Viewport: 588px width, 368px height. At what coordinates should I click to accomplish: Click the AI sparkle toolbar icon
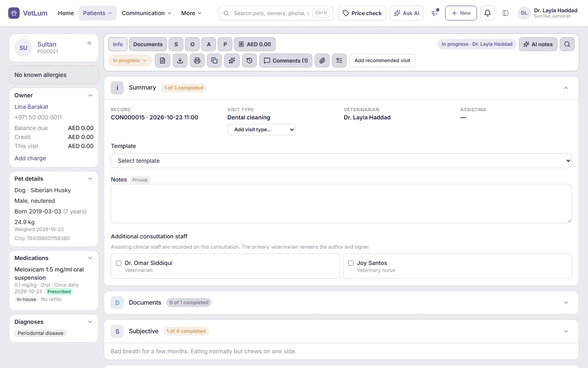(232, 61)
